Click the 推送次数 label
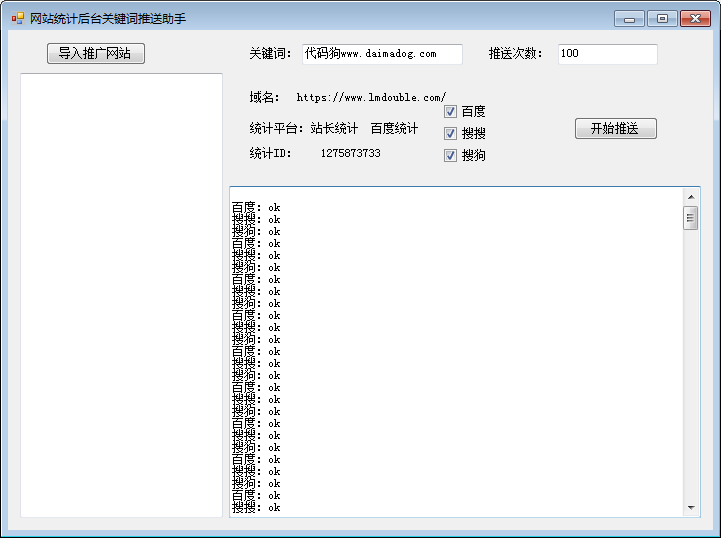The image size is (721, 538). pyautogui.click(x=515, y=54)
